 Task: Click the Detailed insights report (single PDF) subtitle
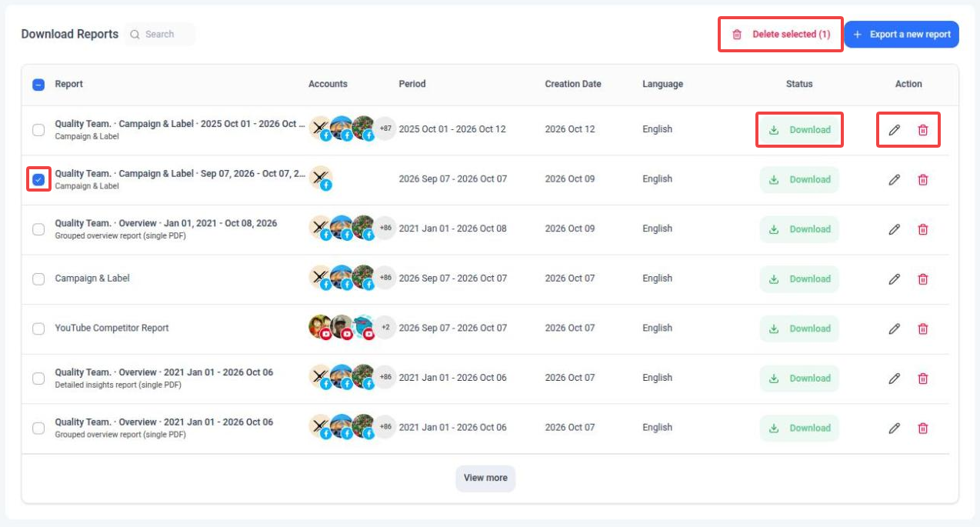pyautogui.click(x=118, y=385)
